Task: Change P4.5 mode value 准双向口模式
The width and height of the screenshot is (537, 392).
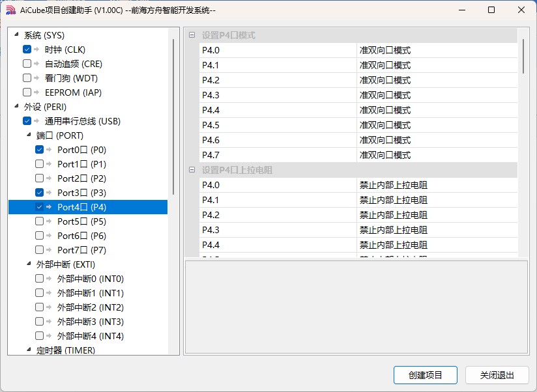Action: 437,125
